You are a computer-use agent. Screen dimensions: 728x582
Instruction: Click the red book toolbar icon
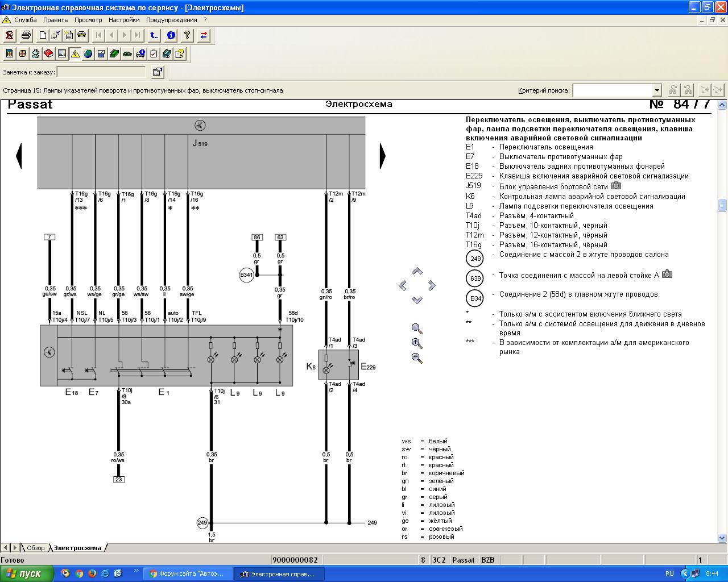[49, 54]
